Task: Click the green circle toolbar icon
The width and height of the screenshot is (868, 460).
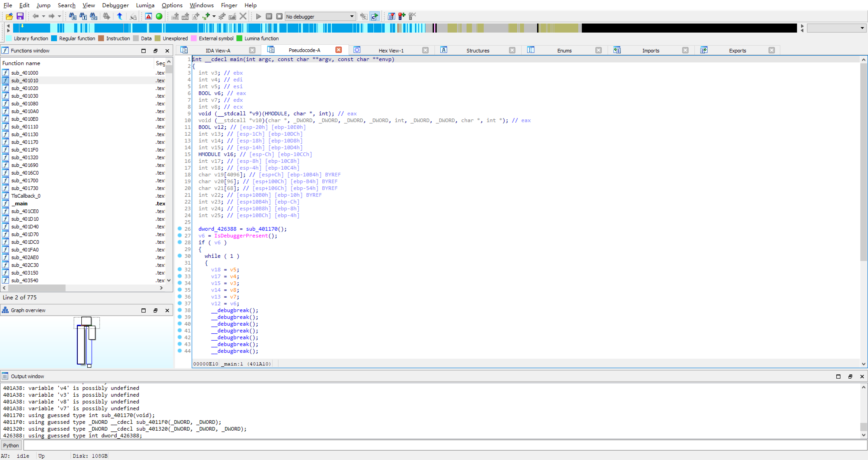Action: point(159,16)
